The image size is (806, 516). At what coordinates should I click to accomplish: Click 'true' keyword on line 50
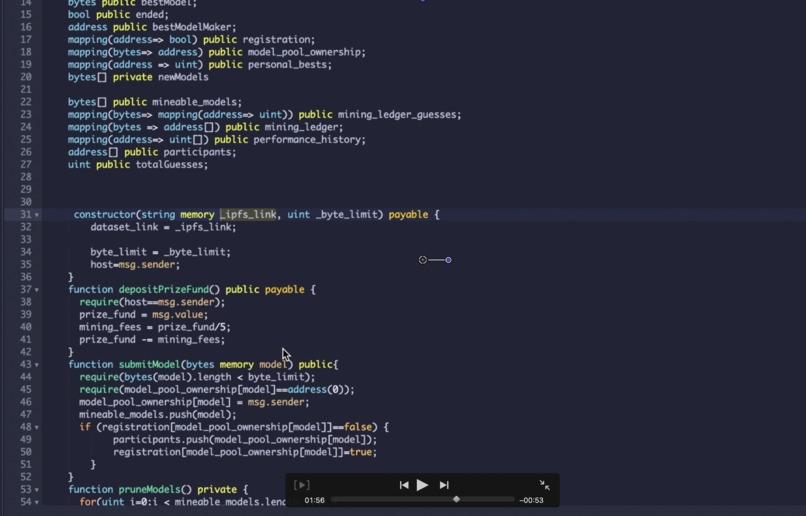pos(361,452)
